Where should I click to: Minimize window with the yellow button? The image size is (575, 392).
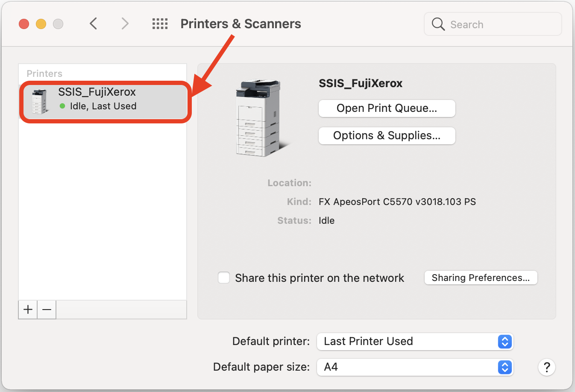41,24
